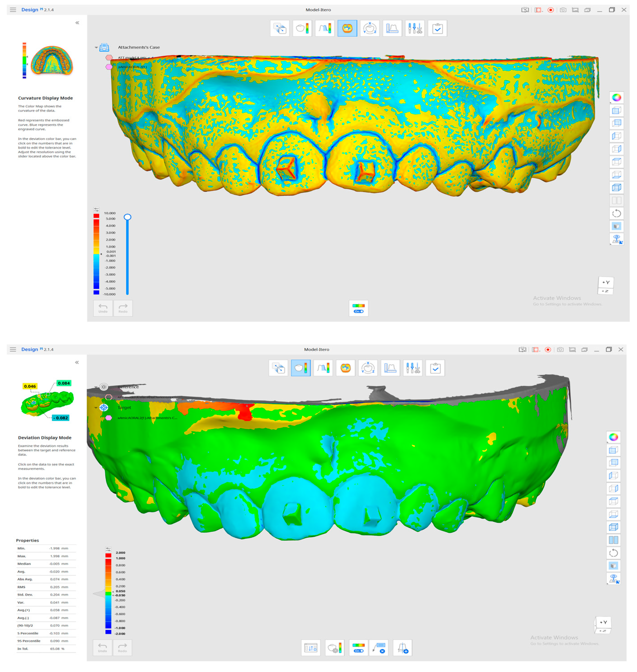637x672 pixels.
Task: Open capture region dropdown in top window title bar
Action: tap(539, 10)
